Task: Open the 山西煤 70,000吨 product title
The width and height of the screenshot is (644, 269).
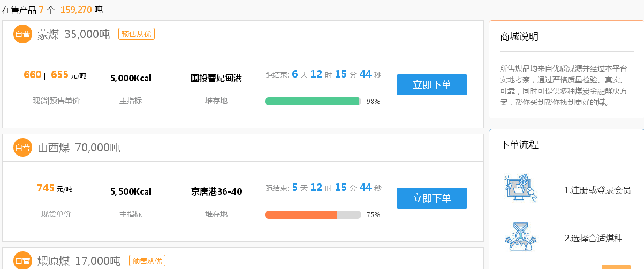Action: point(79,148)
